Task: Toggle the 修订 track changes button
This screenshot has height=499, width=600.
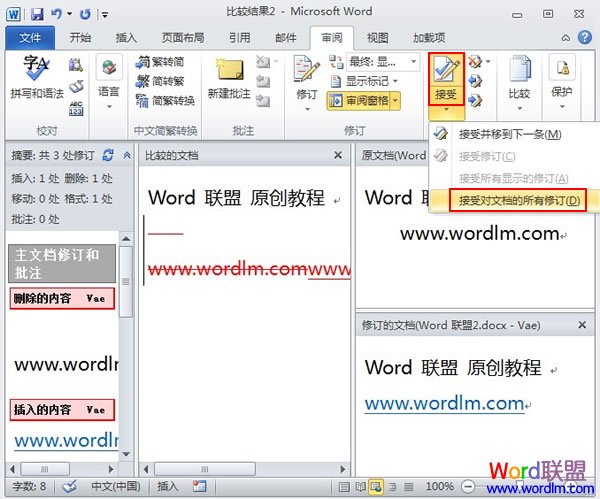Action: 307,77
